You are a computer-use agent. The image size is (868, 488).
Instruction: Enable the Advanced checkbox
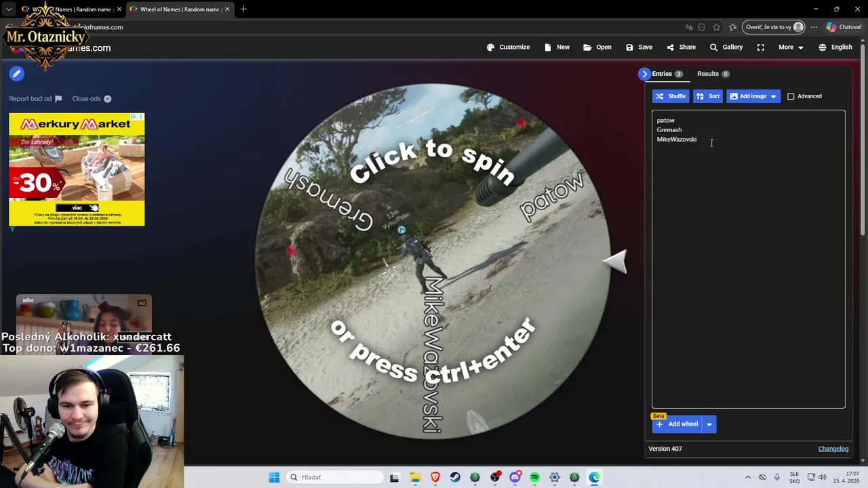(791, 96)
